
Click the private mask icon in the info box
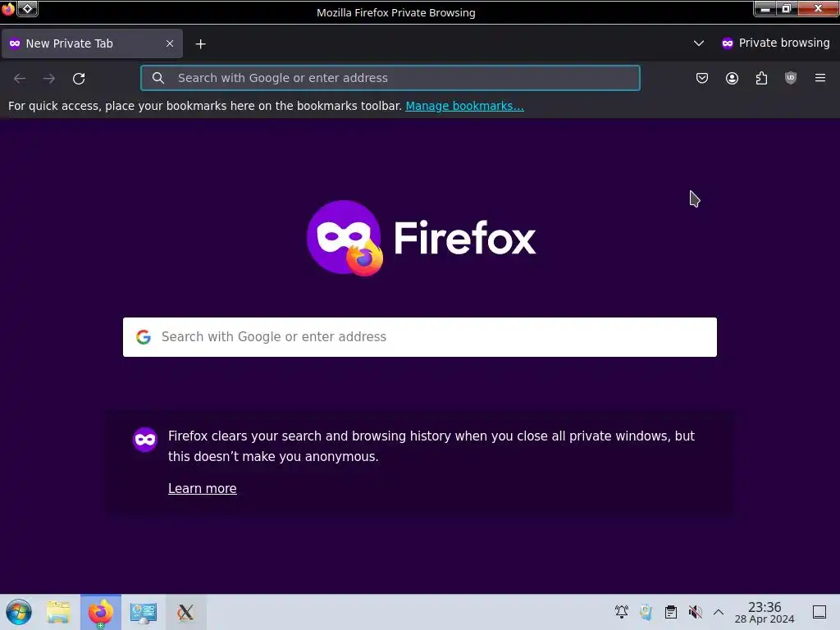pyautogui.click(x=145, y=440)
